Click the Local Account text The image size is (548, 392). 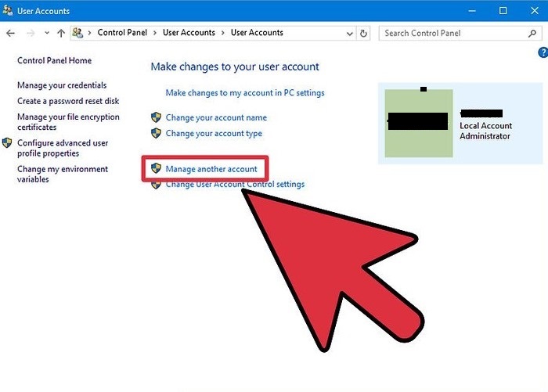point(486,126)
